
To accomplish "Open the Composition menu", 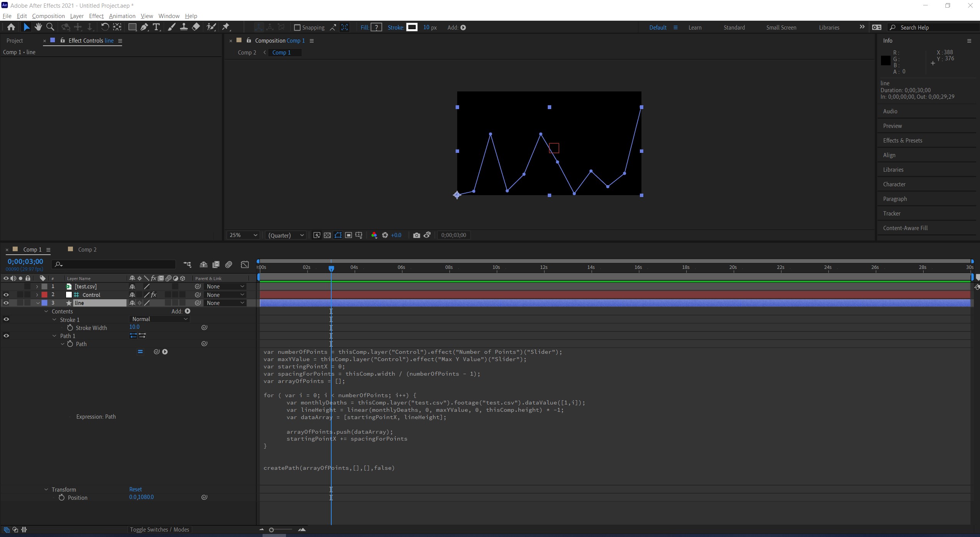I will [x=48, y=16].
